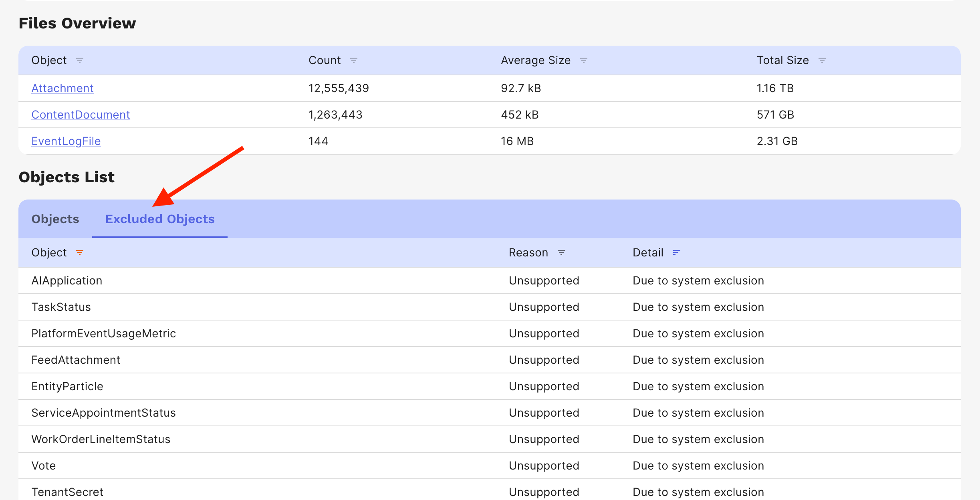Select the WorkOrderLineItemStatus row name
Viewport: 980px width, 500px height.
[101, 439]
